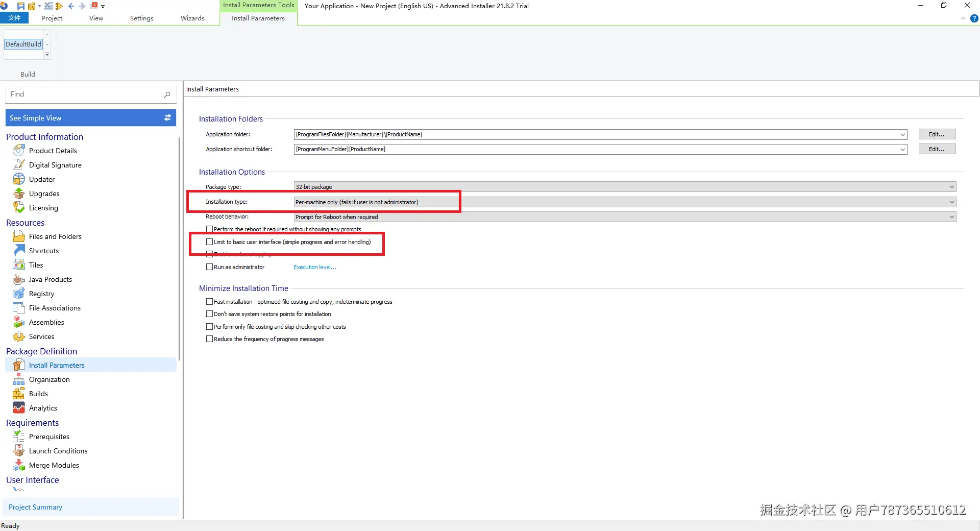Open Organization page
This screenshot has width=980, height=531.
tap(49, 379)
